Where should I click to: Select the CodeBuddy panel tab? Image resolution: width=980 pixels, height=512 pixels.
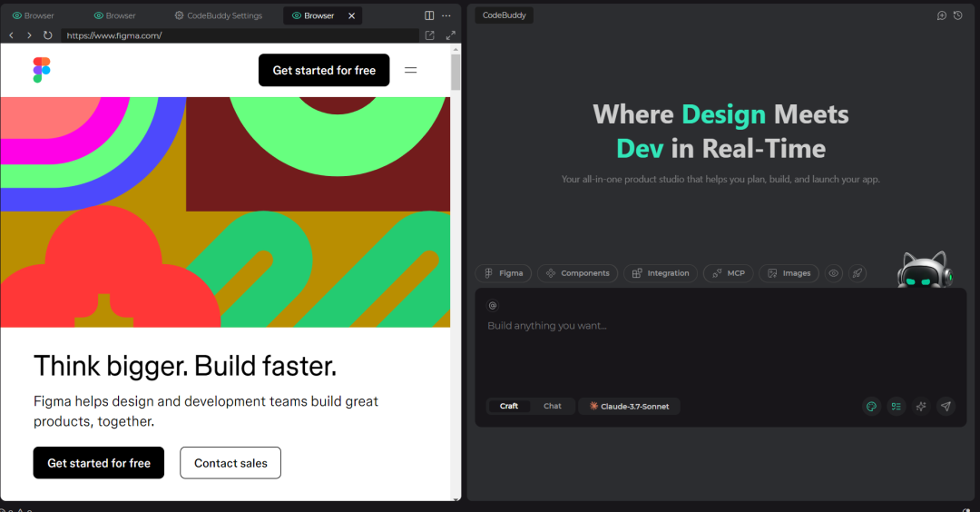point(505,15)
